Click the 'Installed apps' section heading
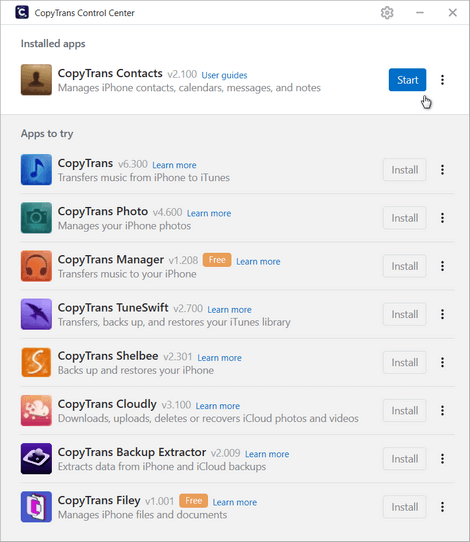 53,44
